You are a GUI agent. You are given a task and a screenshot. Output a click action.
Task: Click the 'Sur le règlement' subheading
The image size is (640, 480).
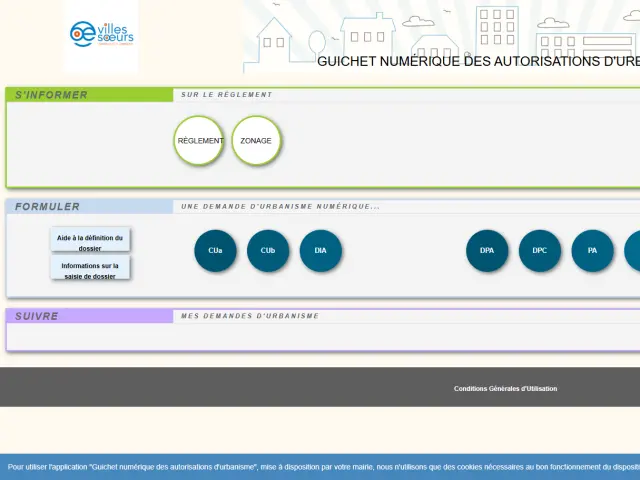point(226,95)
